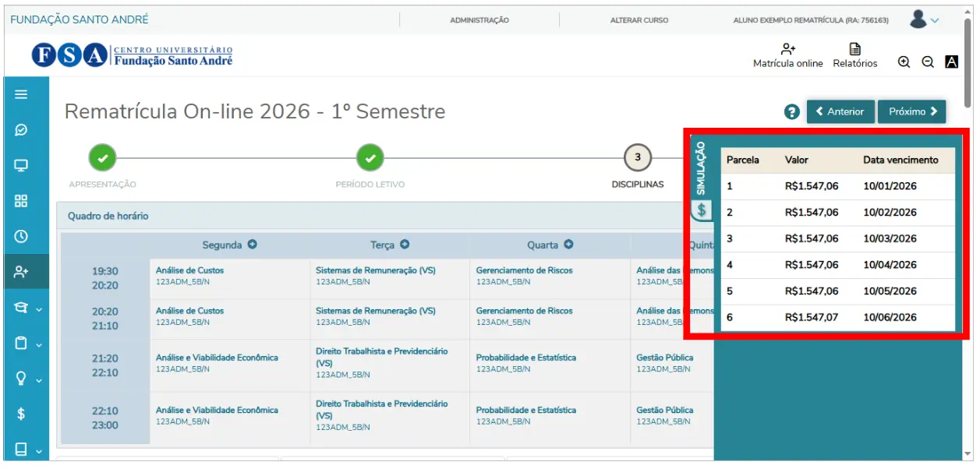The width and height of the screenshot is (980, 469).
Task: Open the monitor icon in the sidebar
Action: point(21,165)
